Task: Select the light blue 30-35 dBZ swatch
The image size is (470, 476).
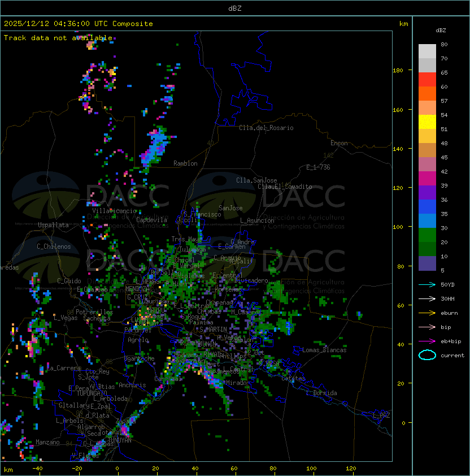Action: point(427,221)
